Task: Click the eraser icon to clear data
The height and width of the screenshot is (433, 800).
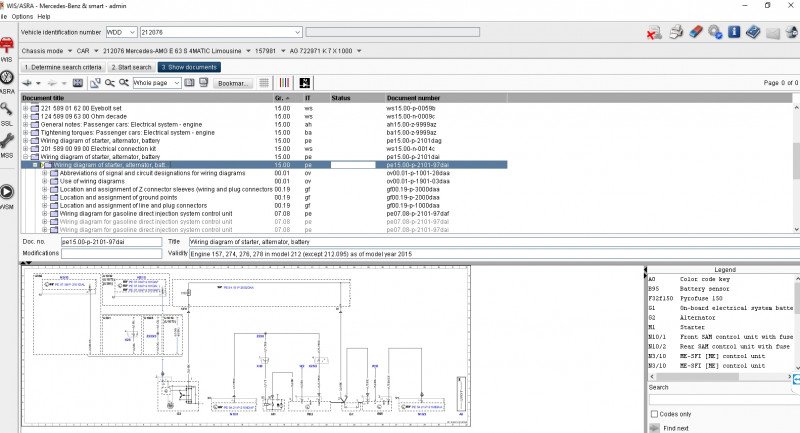Action: pos(696,32)
